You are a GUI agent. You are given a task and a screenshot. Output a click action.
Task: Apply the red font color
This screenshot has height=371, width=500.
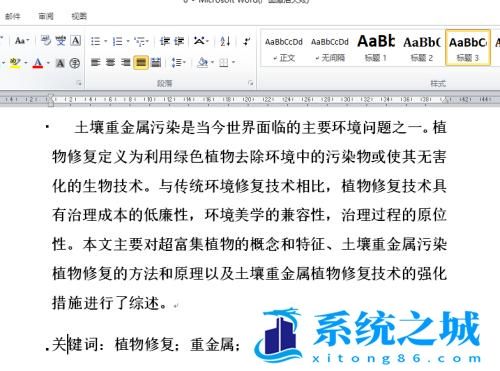(38, 63)
